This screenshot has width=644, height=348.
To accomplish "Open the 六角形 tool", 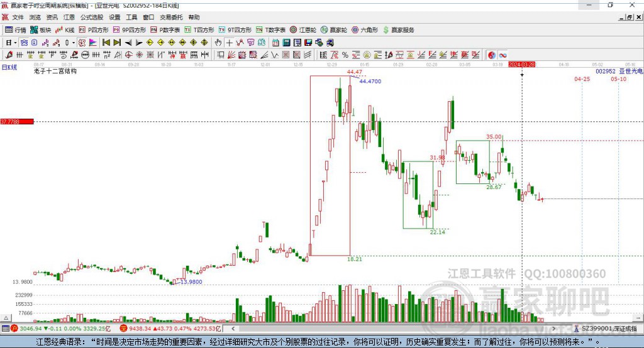I will click(x=365, y=30).
